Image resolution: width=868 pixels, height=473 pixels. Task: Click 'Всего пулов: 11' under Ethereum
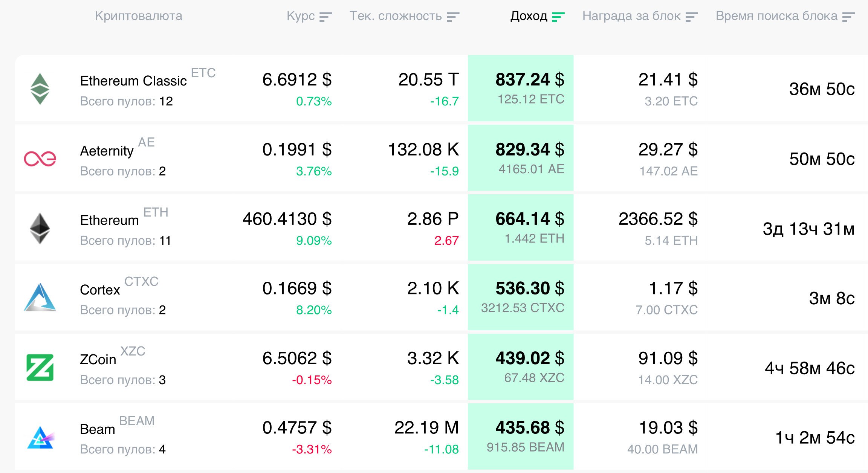pos(125,241)
